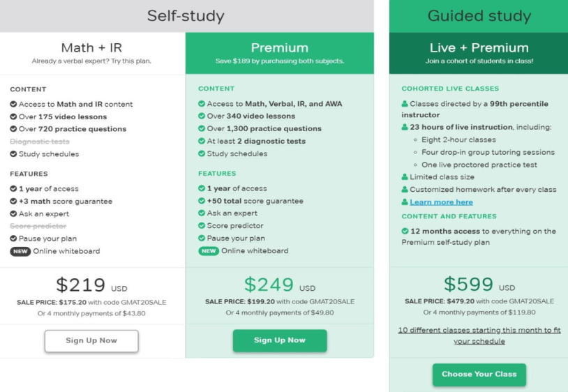Click the Live + Premium plan header

479,53
